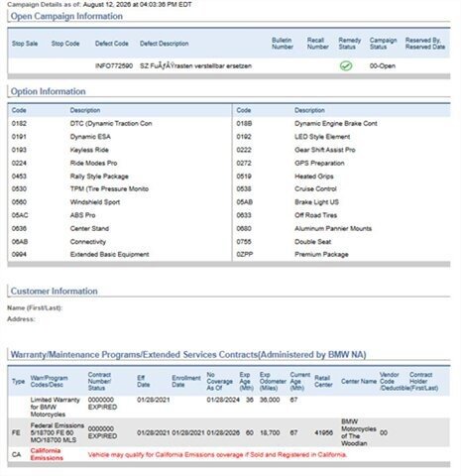Select the 00-Open campaign status
This screenshot has width=461, height=476.
(x=383, y=65)
